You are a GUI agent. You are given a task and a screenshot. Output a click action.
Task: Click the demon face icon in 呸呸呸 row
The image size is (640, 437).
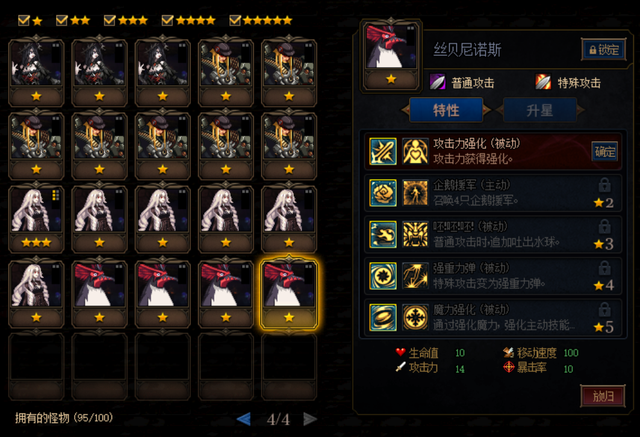(x=416, y=234)
